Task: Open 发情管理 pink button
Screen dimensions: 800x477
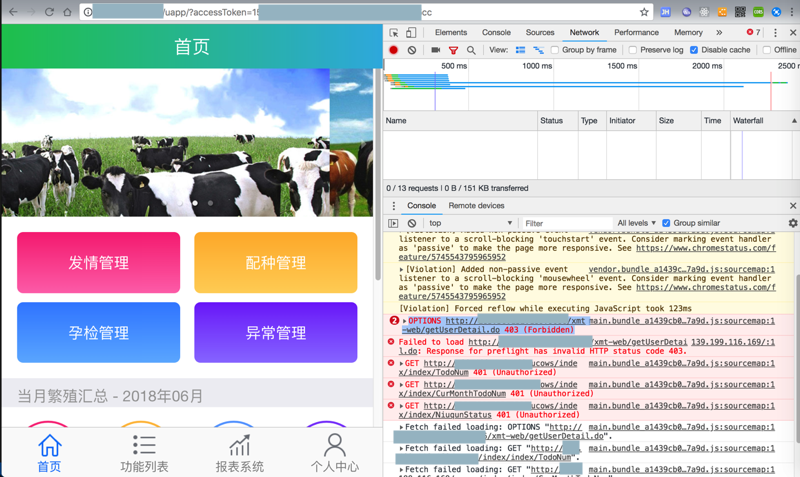Action: coord(98,263)
